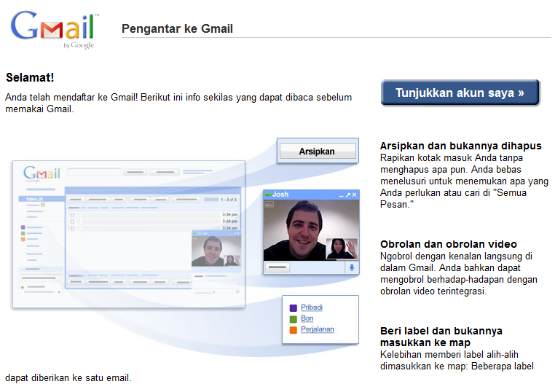The height and width of the screenshot is (392, 555).
Task: Click the Gmail by Google logo
Action: (x=55, y=29)
